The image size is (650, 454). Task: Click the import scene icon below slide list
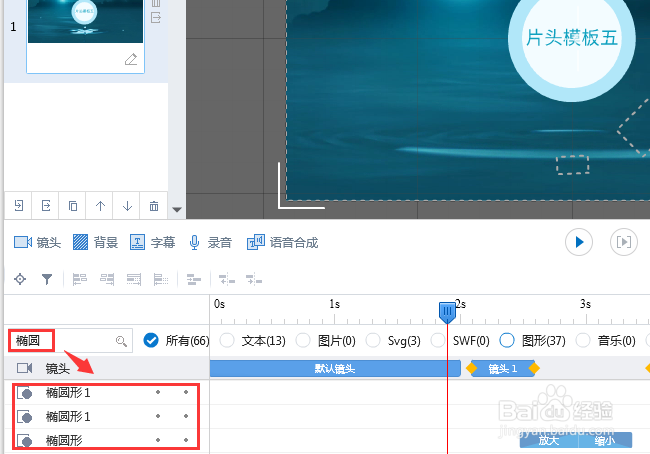click(19, 206)
